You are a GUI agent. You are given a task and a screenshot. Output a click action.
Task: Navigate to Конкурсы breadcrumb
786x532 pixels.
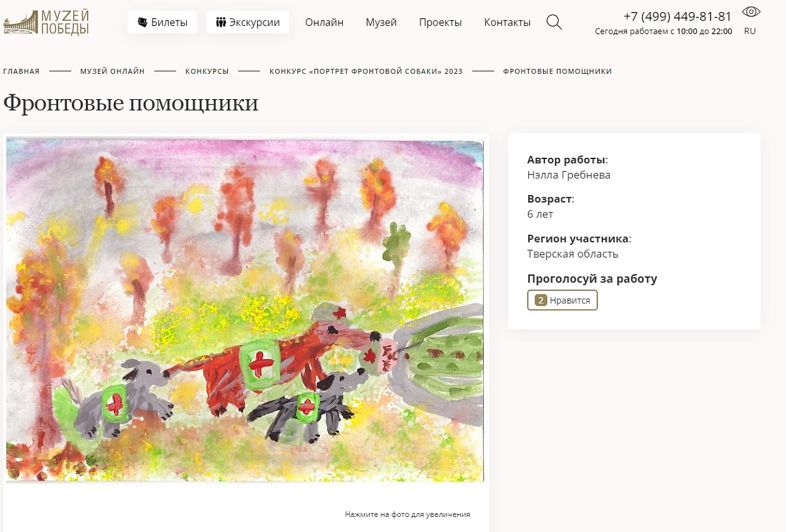(x=207, y=71)
